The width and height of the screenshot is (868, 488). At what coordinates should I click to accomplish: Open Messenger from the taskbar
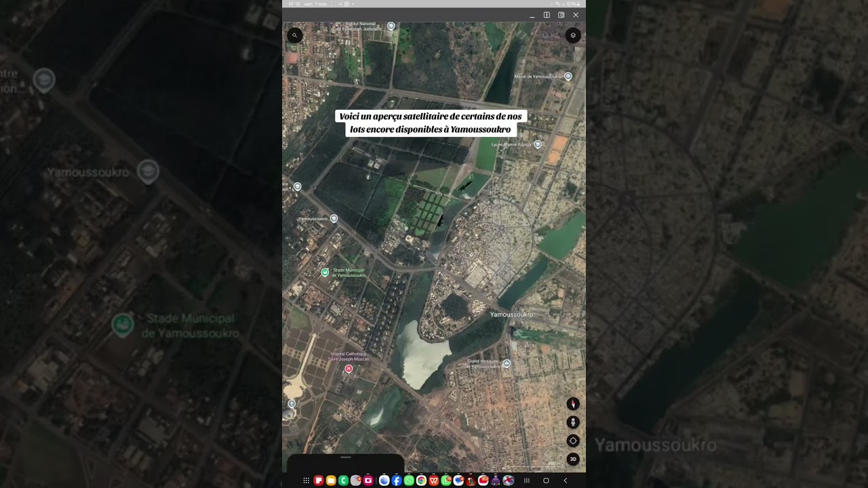[458, 481]
